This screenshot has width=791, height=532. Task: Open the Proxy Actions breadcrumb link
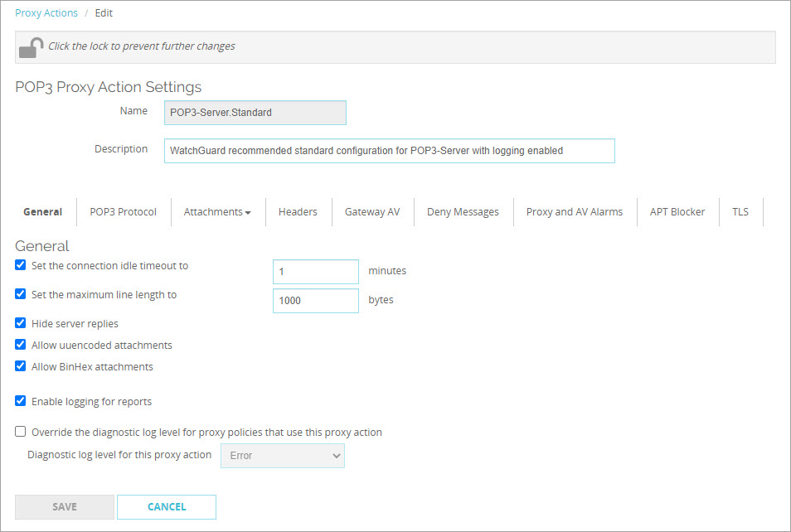click(x=46, y=12)
